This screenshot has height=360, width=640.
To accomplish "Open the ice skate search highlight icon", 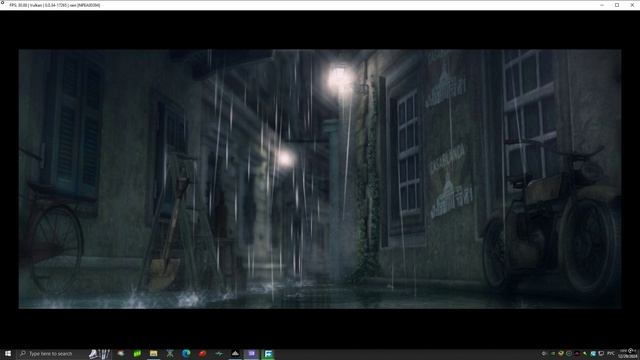I will (100, 353).
